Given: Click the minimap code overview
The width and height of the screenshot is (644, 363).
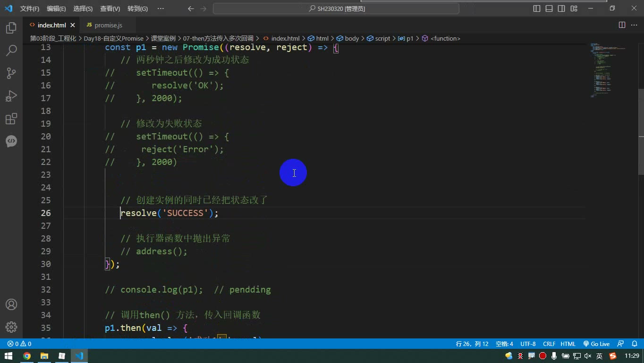Looking at the screenshot, I should coord(608,70).
